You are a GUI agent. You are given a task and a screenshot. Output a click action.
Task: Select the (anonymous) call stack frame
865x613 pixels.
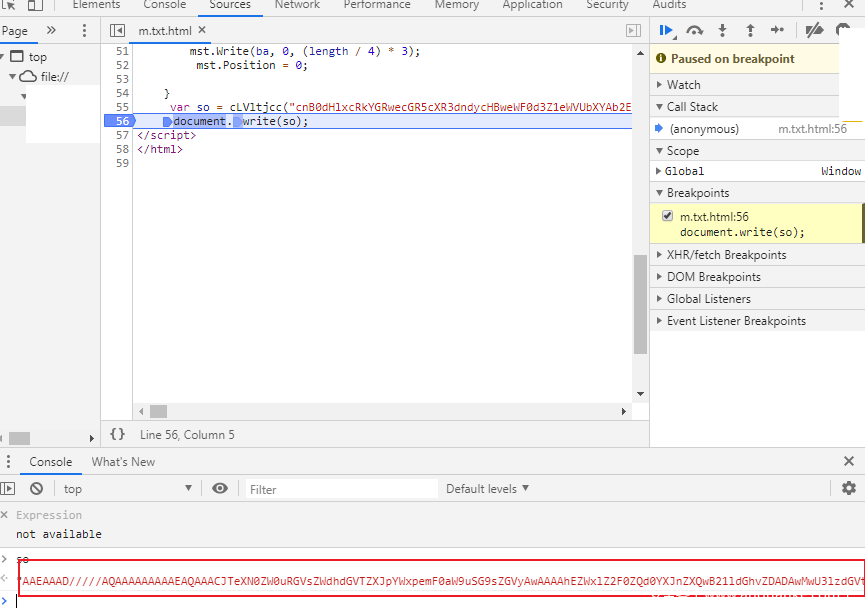tap(704, 129)
